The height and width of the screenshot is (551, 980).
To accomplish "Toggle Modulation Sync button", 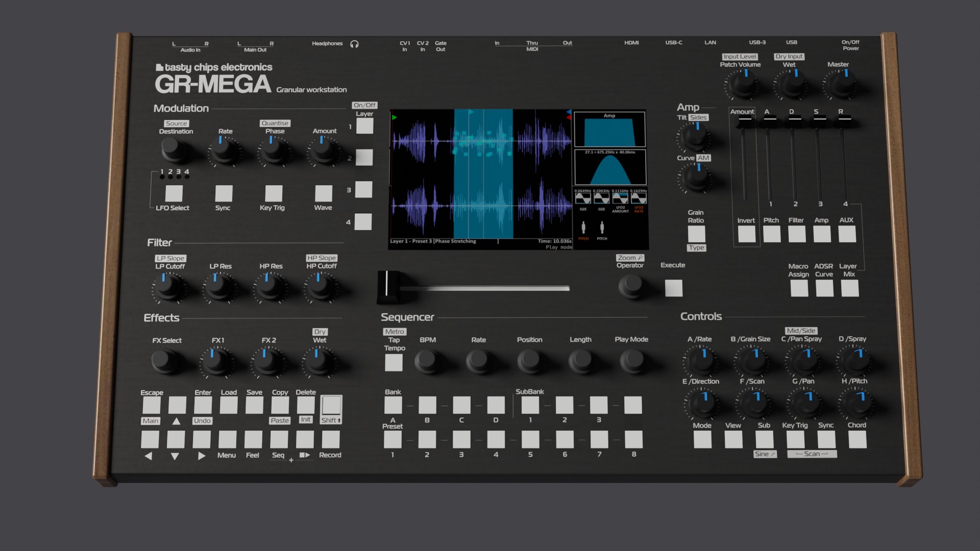I will pos(224,193).
